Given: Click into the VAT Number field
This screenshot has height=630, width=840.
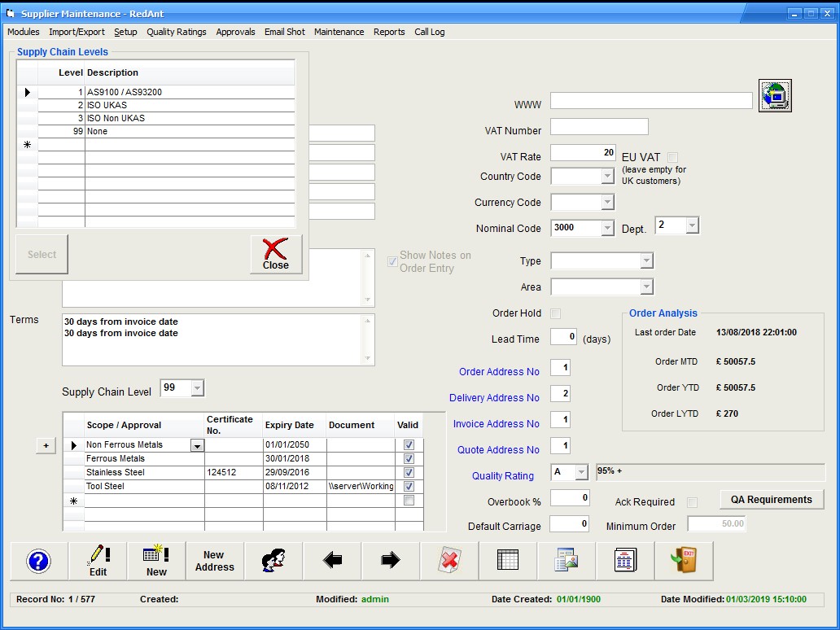Looking at the screenshot, I should (x=599, y=127).
